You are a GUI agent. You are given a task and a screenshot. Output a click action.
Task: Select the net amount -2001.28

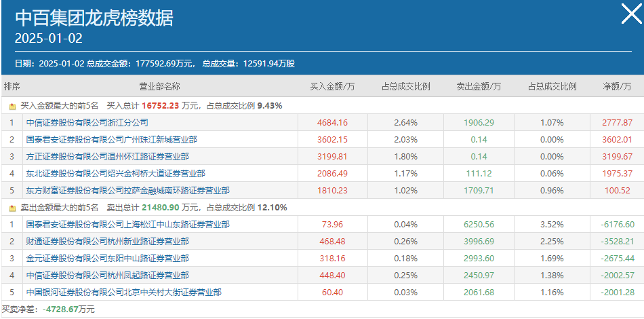pos(617,293)
